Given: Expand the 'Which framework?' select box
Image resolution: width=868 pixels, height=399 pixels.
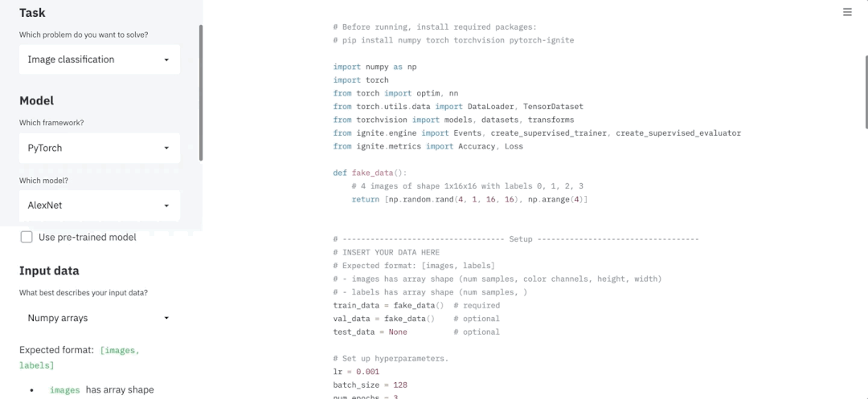Looking at the screenshot, I should coord(100,148).
